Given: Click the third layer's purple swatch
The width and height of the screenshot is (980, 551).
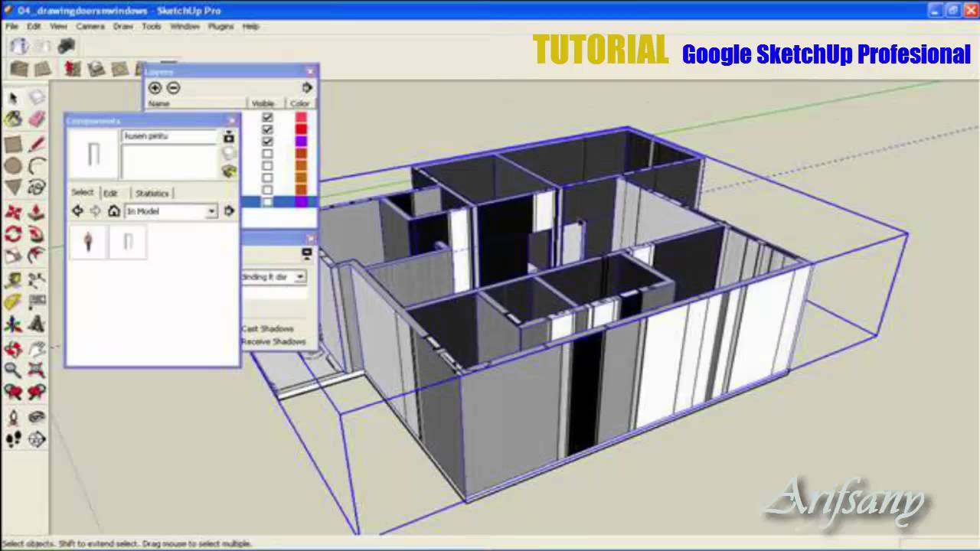Looking at the screenshot, I should [x=301, y=142].
